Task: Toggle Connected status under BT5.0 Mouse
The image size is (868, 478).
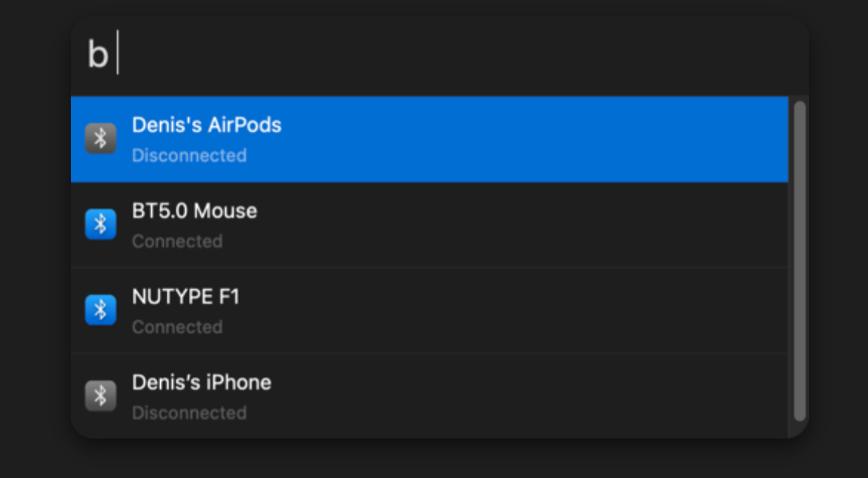Action: tap(177, 241)
